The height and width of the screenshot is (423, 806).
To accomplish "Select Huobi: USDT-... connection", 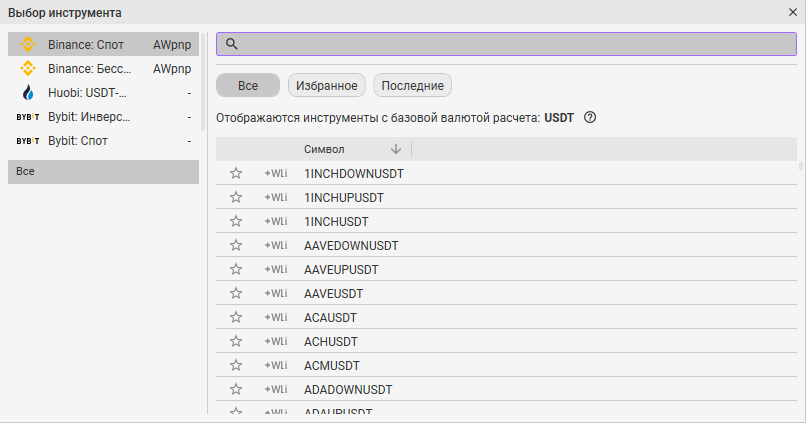I will coord(103,93).
